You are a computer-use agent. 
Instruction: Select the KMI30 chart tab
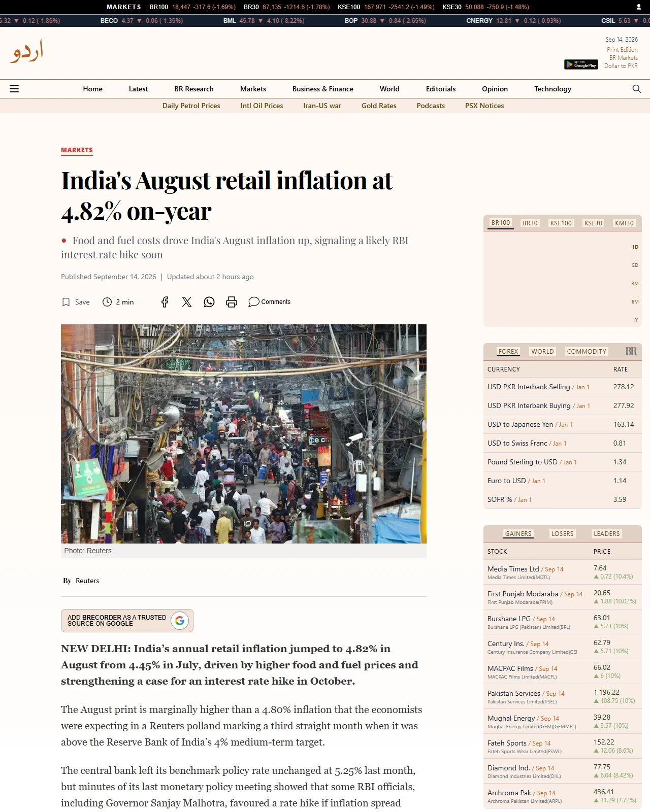[624, 223]
